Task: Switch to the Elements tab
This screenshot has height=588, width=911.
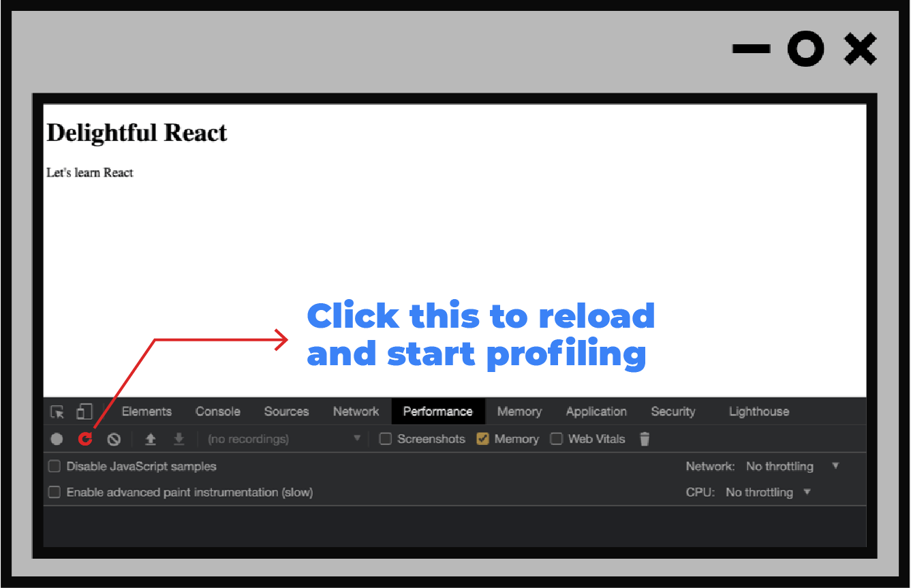Action: click(146, 412)
